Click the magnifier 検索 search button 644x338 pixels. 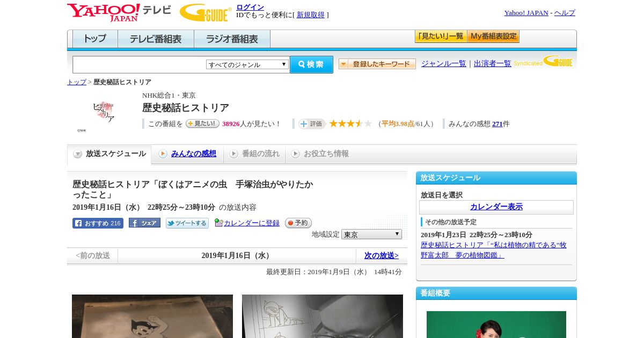(x=311, y=64)
